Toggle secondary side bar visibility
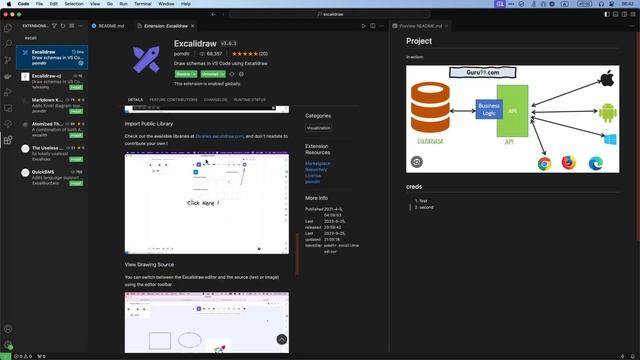Image resolution: width=640 pixels, height=360 pixels. click(624, 14)
